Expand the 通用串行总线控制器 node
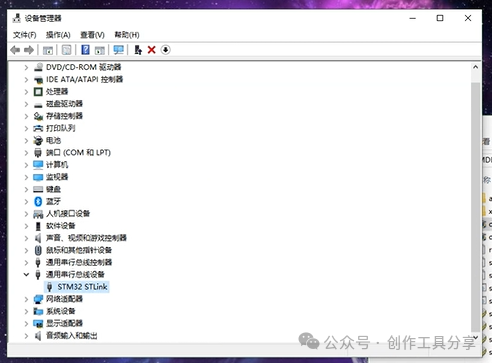Screen dimensions: 492x363 (x=26, y=262)
